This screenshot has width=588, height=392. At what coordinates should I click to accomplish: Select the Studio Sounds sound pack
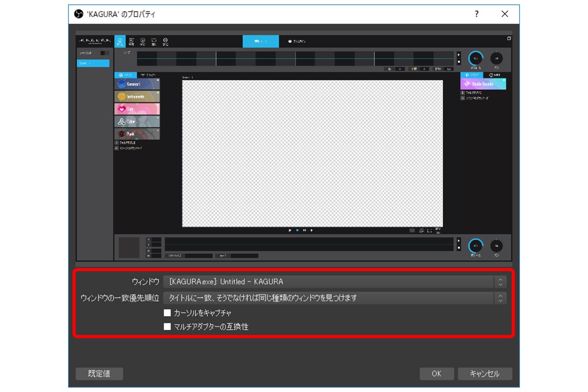click(483, 84)
